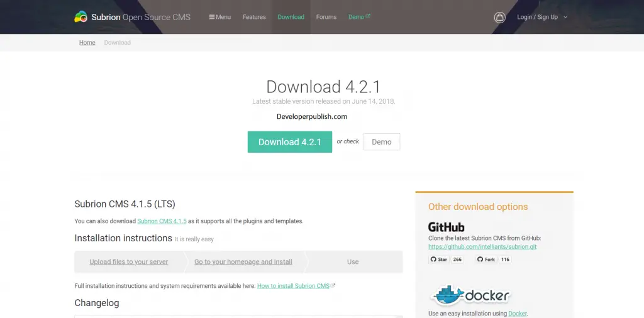Click the GitHub Star button

click(438, 260)
